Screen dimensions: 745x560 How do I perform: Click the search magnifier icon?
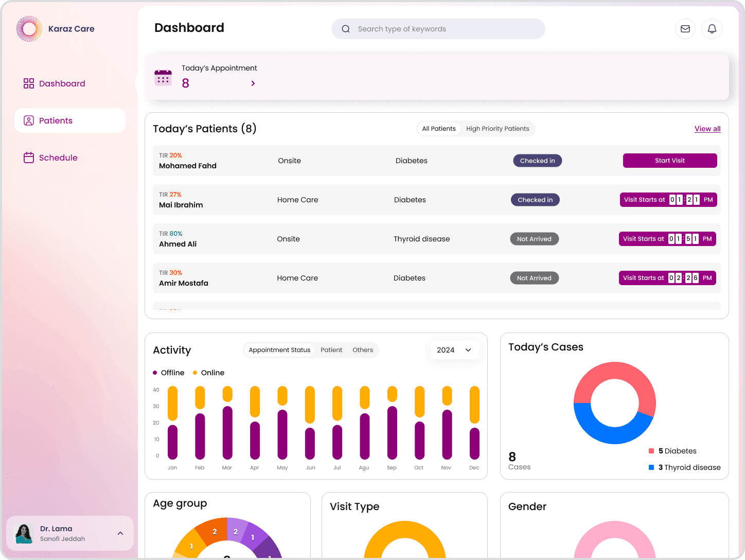(x=346, y=29)
